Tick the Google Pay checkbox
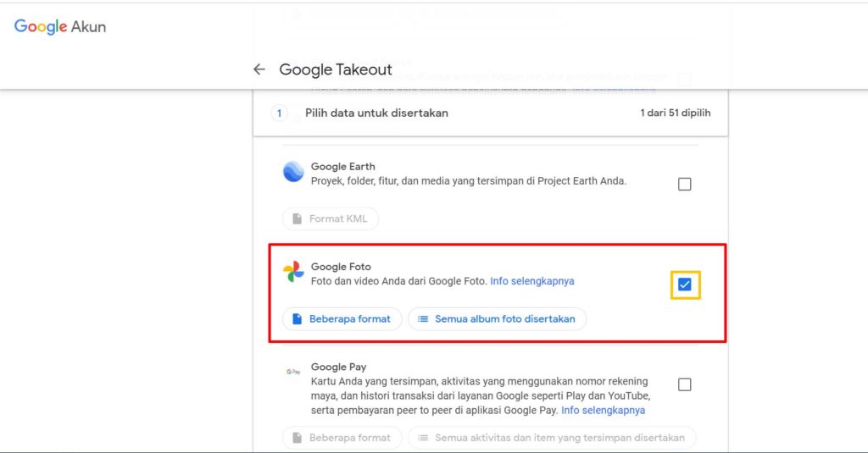The width and height of the screenshot is (868, 453). point(685,384)
